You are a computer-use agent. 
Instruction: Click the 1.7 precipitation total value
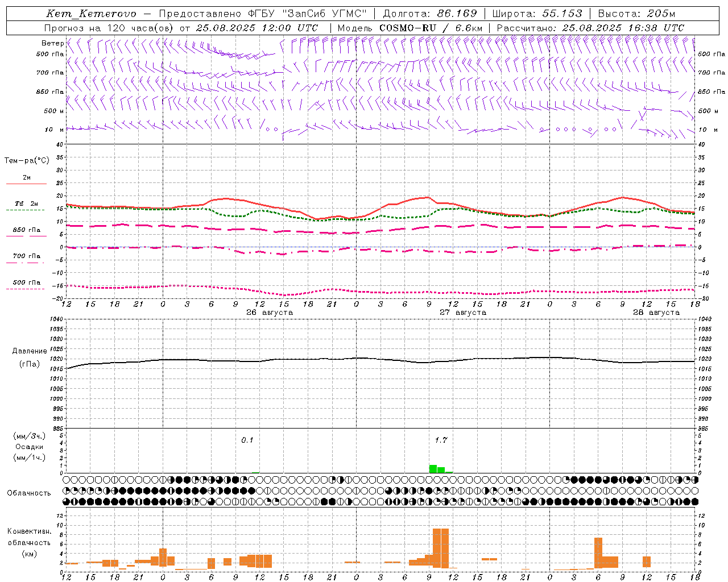click(441, 440)
